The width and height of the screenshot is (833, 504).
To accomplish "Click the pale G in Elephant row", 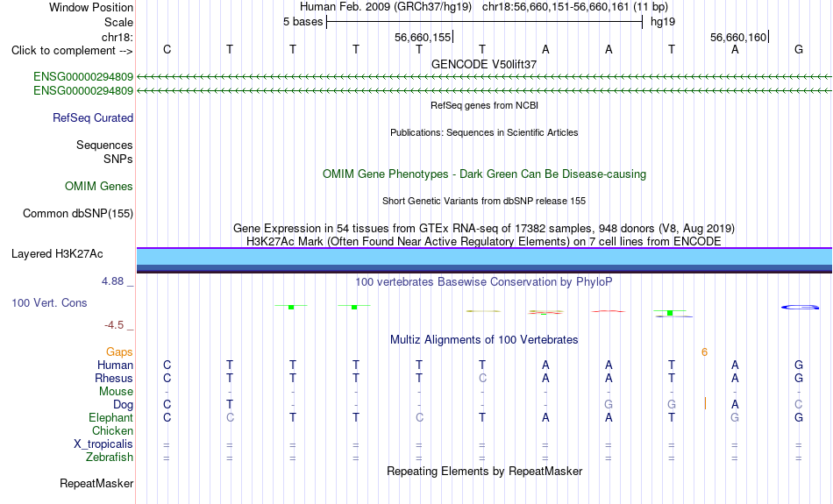I will [735, 418].
